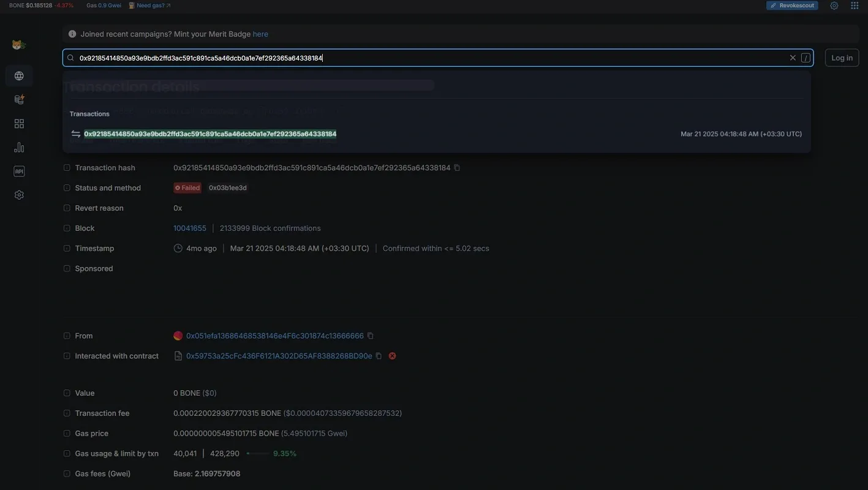Open the tokens icon in sidebar
Viewport: 868px width, 490px height.
pyautogui.click(x=19, y=99)
